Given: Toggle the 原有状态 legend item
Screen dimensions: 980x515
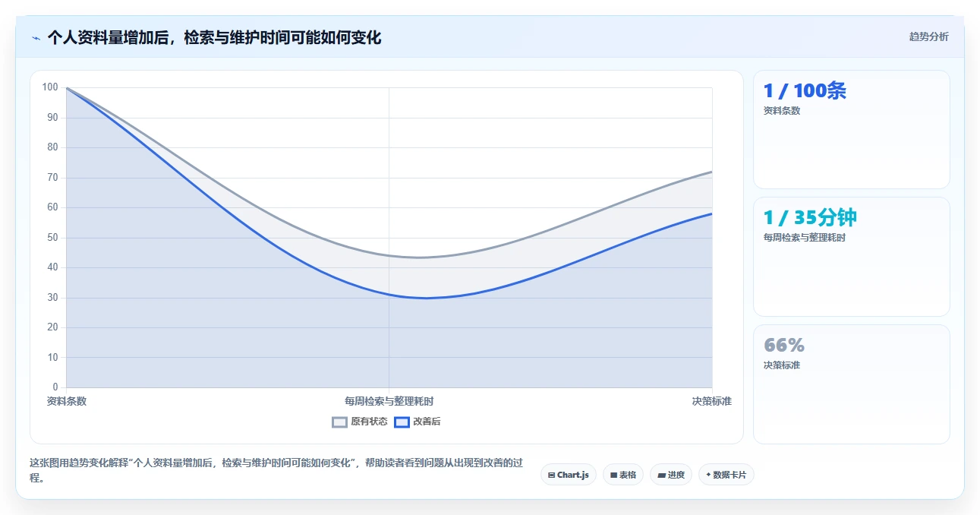Looking at the screenshot, I should tap(360, 422).
